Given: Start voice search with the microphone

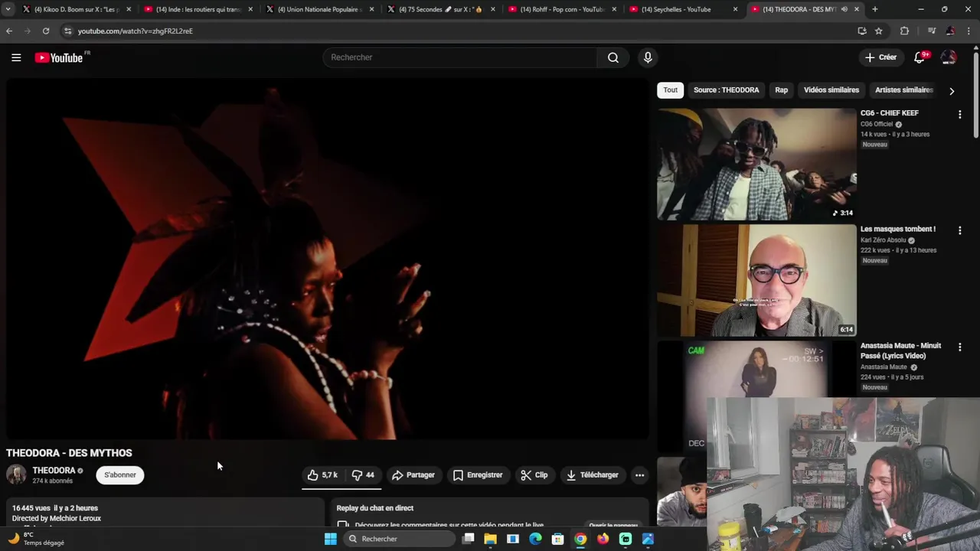Looking at the screenshot, I should pos(648,57).
